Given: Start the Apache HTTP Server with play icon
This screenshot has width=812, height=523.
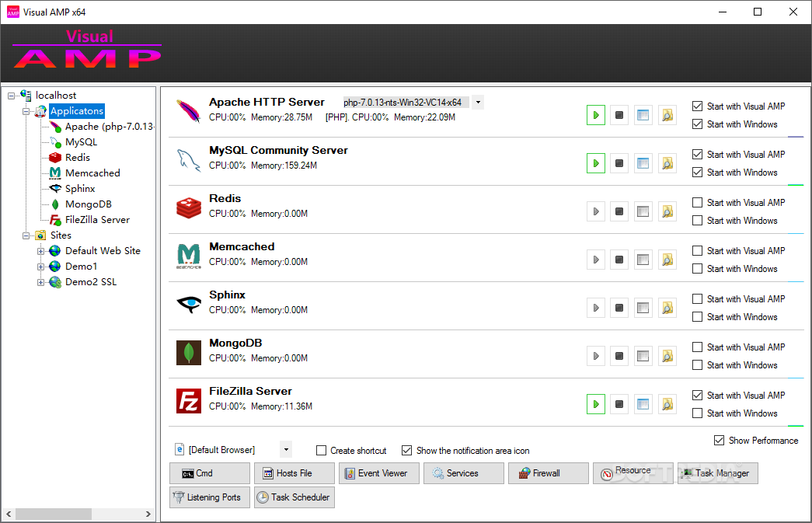Looking at the screenshot, I should (595, 115).
